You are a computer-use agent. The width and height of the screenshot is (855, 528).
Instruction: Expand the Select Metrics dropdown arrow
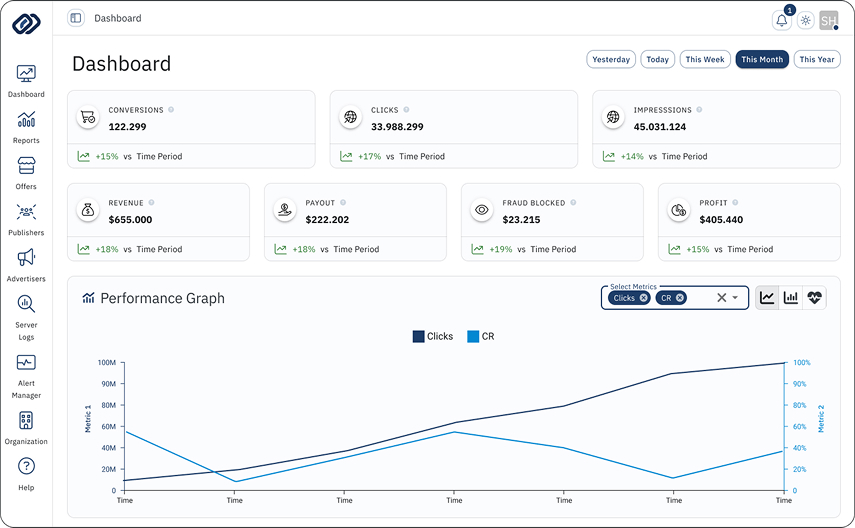coord(735,298)
